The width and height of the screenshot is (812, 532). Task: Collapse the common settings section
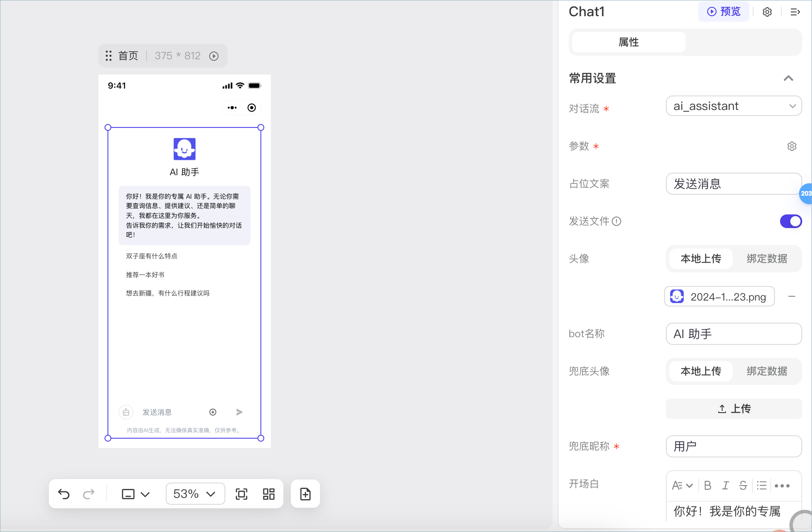[788, 78]
